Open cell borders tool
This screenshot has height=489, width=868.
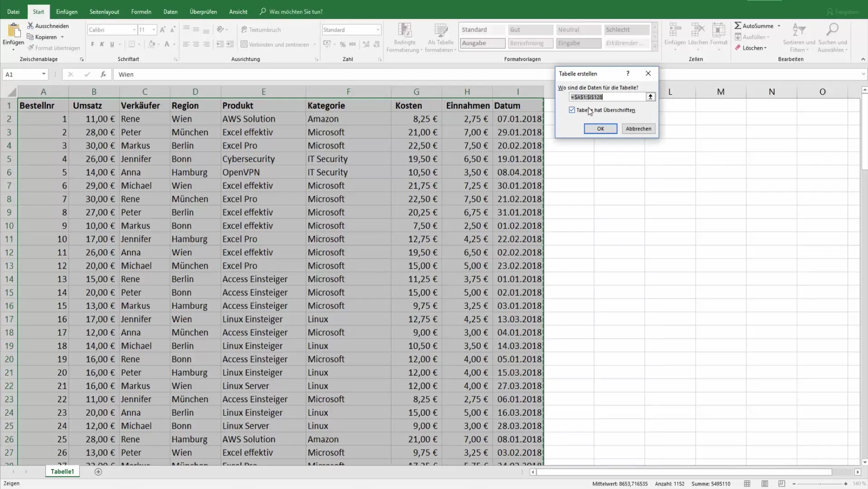point(132,44)
